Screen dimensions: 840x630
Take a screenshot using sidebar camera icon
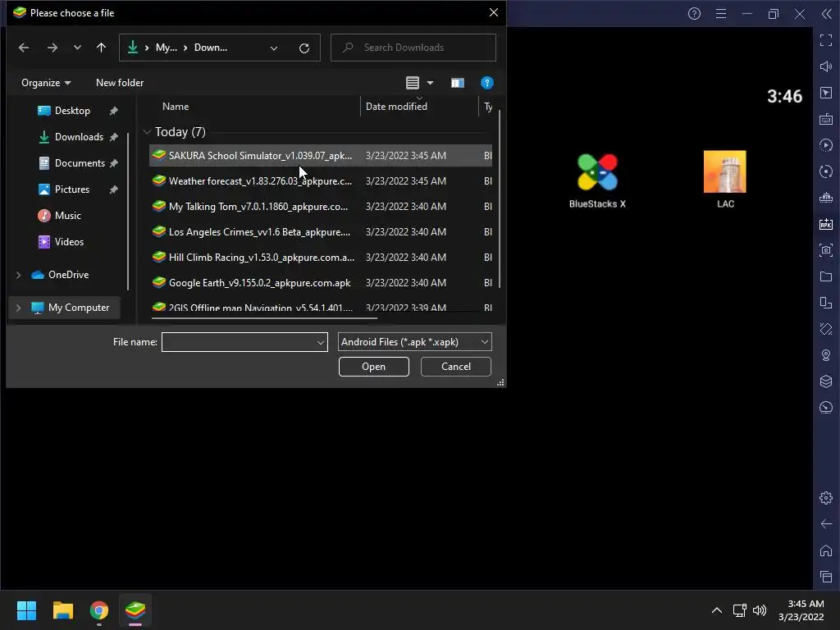pyautogui.click(x=825, y=250)
